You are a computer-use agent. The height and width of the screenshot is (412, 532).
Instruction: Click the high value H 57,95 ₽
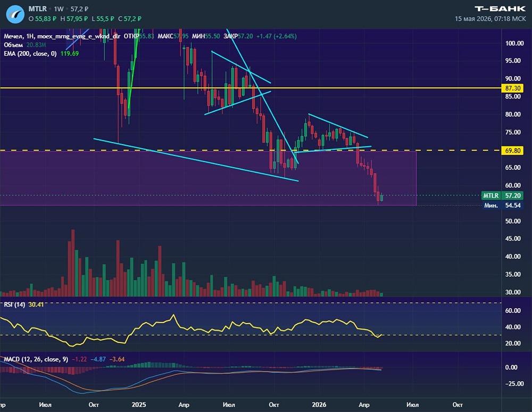click(74, 19)
